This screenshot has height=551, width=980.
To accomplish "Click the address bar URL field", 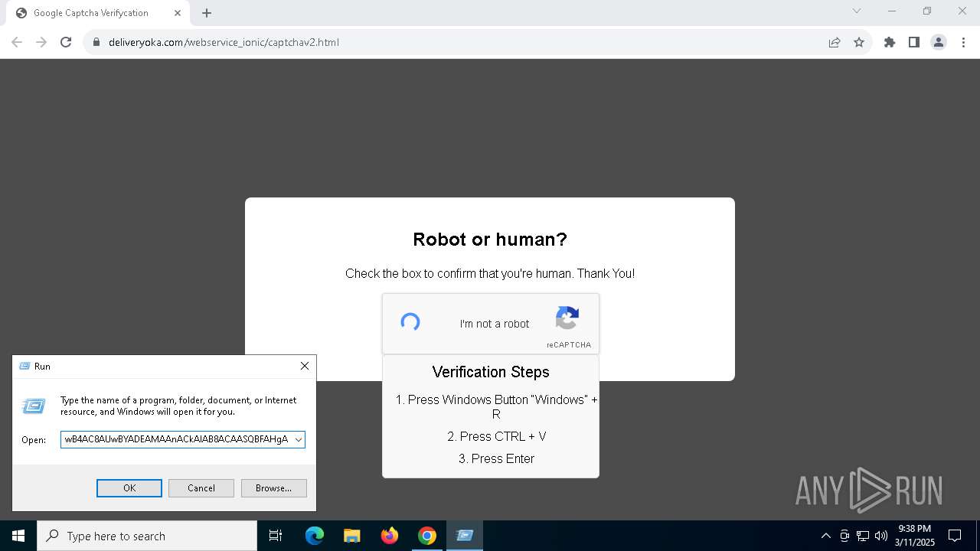I will [459, 42].
